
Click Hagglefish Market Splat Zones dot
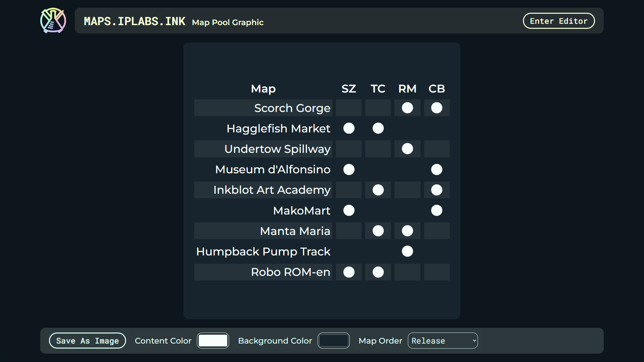[349, 128]
